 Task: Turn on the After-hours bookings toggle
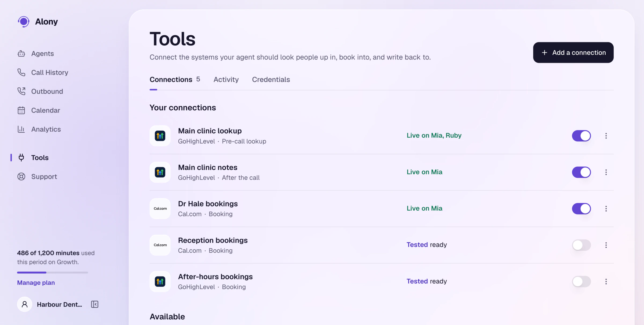click(581, 282)
